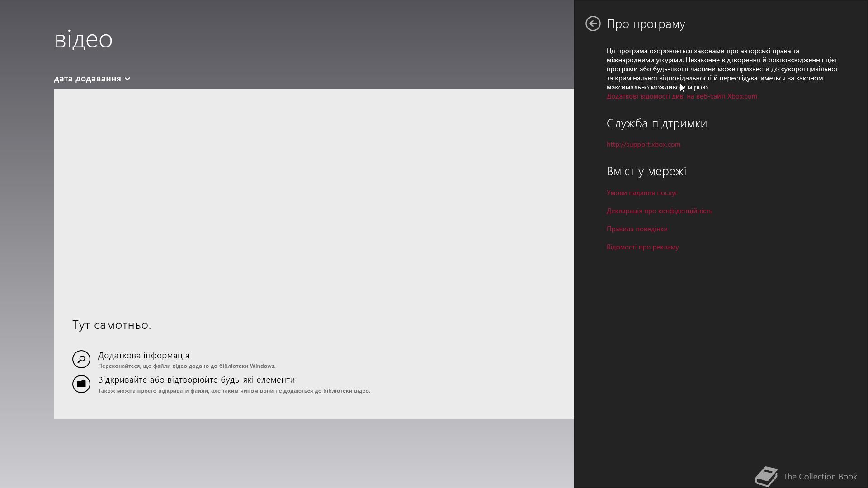Open Правила поведінки link
Screen dimensions: 868x488
[x=637, y=229]
